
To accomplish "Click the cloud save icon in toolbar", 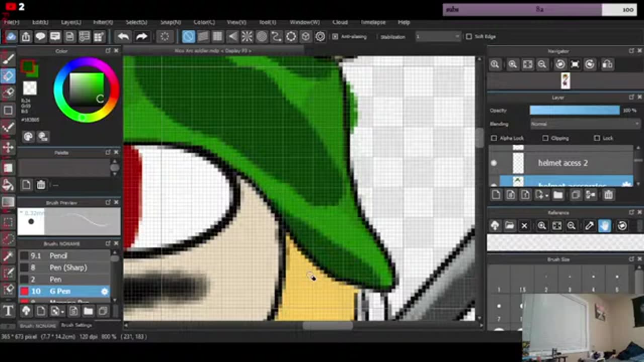I will (x=11, y=36).
